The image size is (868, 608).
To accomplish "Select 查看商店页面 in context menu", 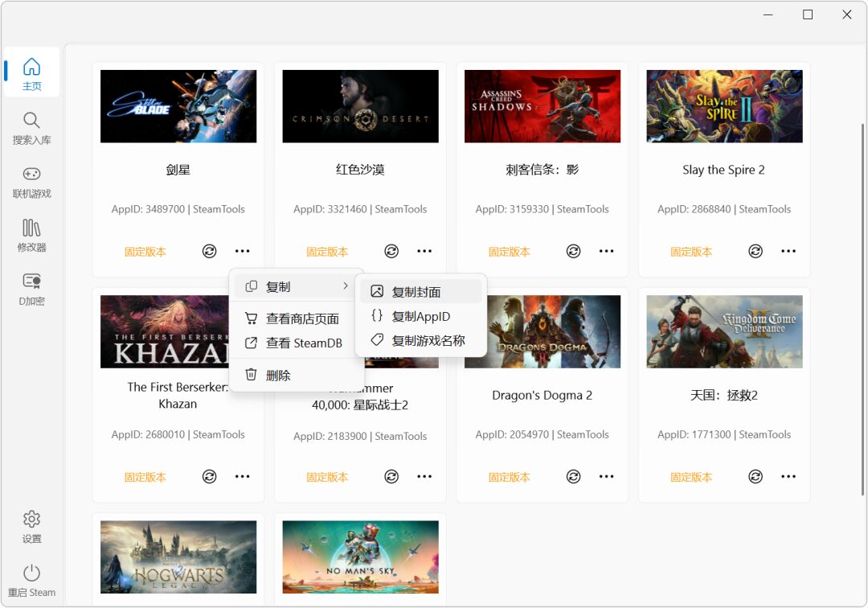I will tap(297, 319).
